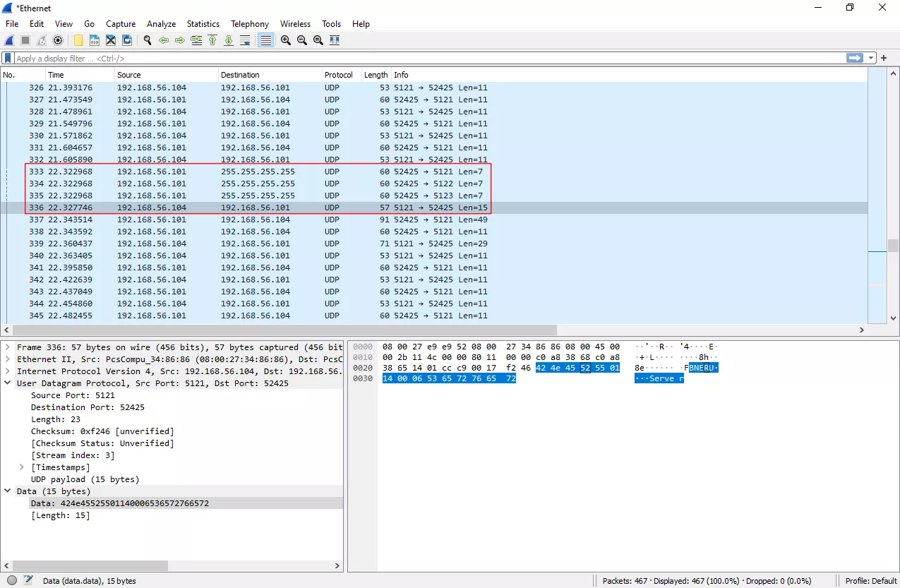This screenshot has height=588, width=900.
Task: Jump to the last packet
Action: tap(229, 40)
